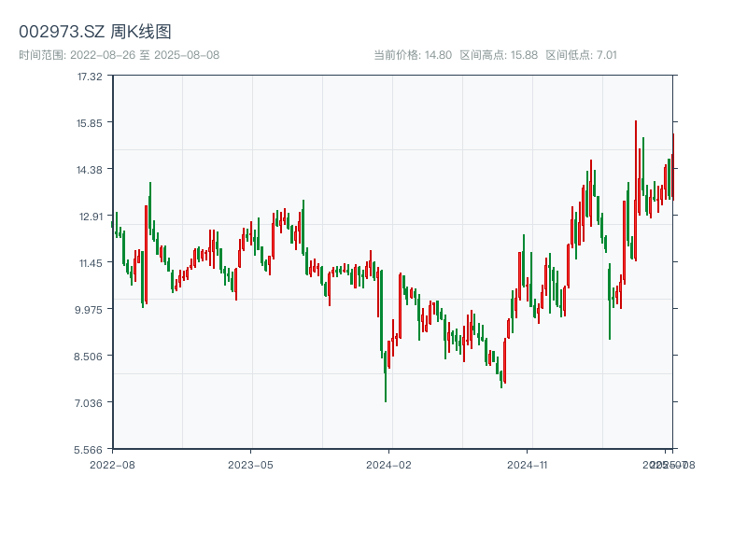Click the 5.666 y-axis label
The width and height of the screenshot is (747, 560).
point(91,449)
